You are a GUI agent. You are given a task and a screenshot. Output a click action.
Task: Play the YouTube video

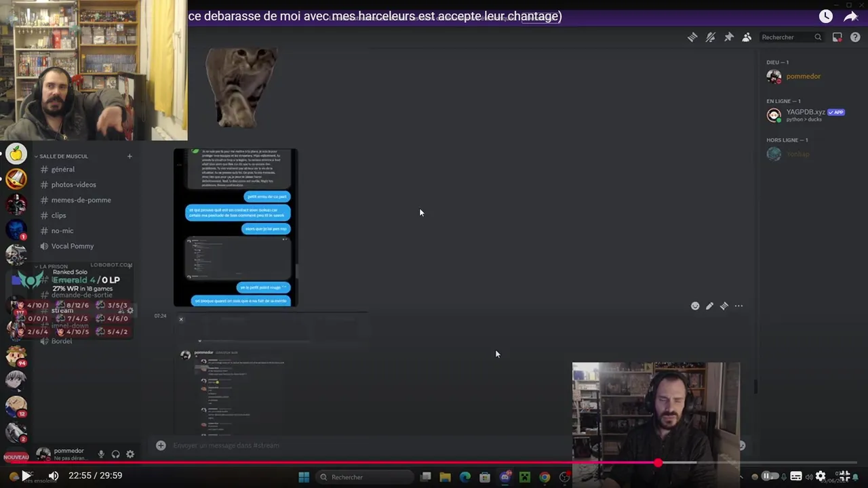25,476
